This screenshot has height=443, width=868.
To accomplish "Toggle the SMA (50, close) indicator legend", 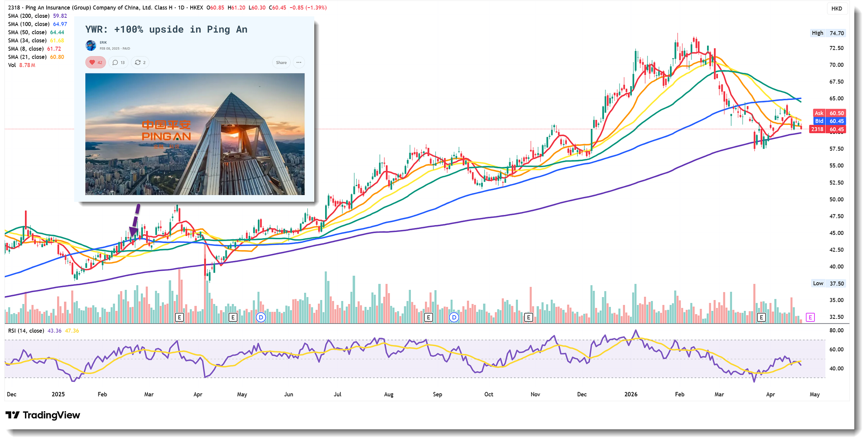I will 27,32.
